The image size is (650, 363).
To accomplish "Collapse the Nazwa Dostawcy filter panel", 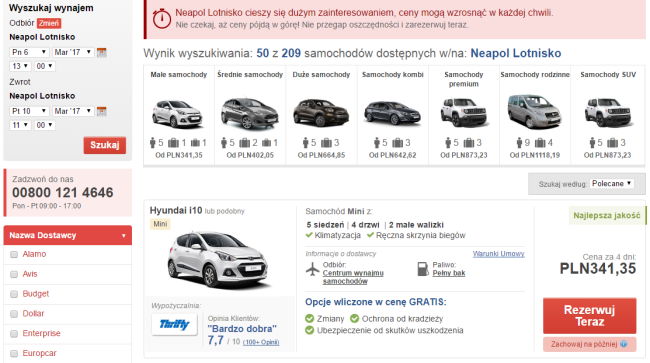I will click(x=68, y=235).
